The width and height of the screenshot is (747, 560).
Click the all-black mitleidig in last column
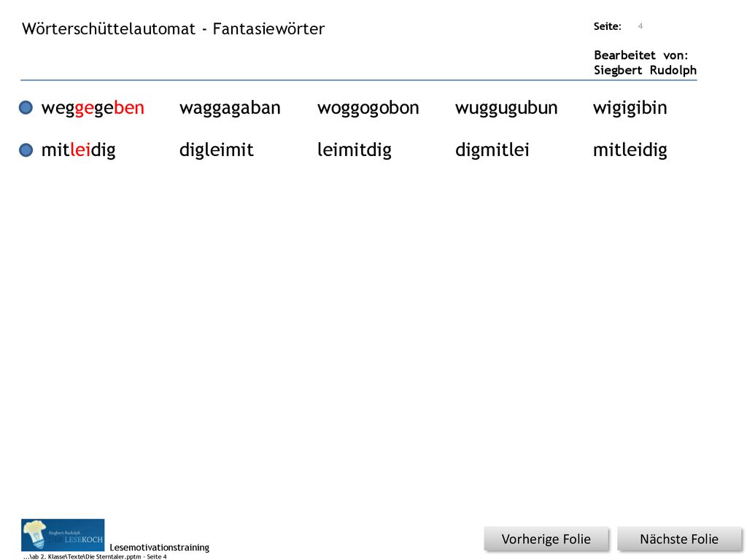click(630, 150)
